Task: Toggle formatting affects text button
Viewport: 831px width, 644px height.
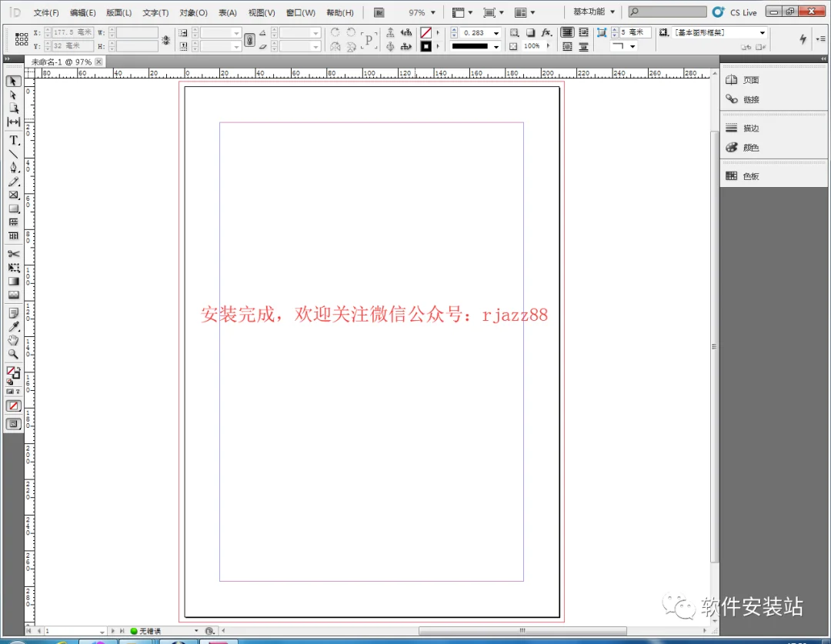Action: click(18, 391)
